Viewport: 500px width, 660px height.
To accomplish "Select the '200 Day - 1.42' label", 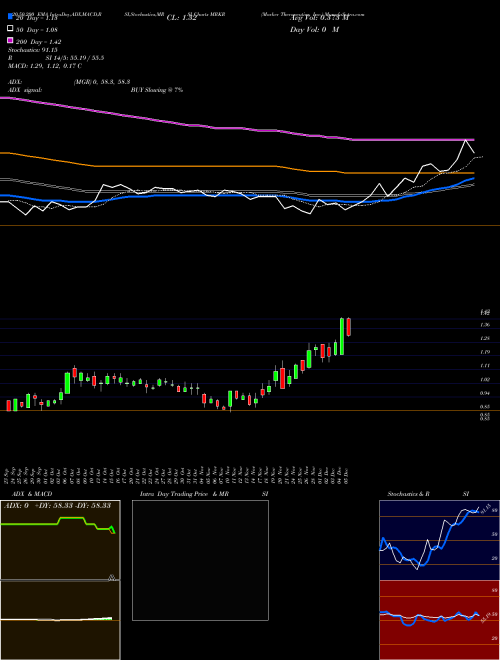I will click(39, 42).
